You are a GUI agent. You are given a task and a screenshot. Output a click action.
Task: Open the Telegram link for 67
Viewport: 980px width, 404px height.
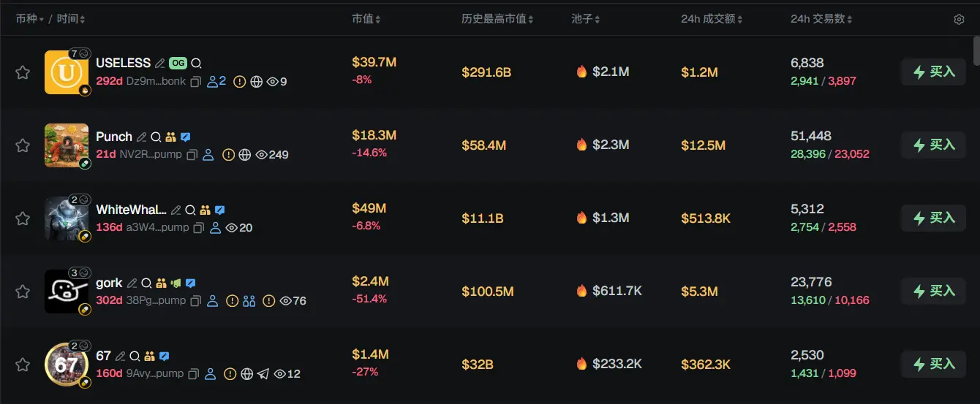coord(263,374)
